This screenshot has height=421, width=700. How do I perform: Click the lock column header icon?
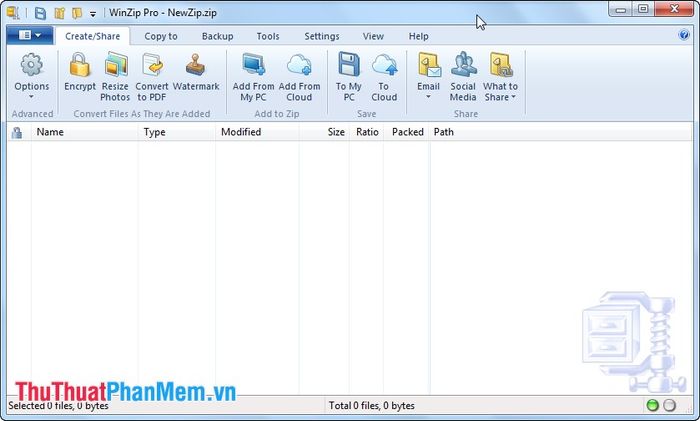click(17, 133)
